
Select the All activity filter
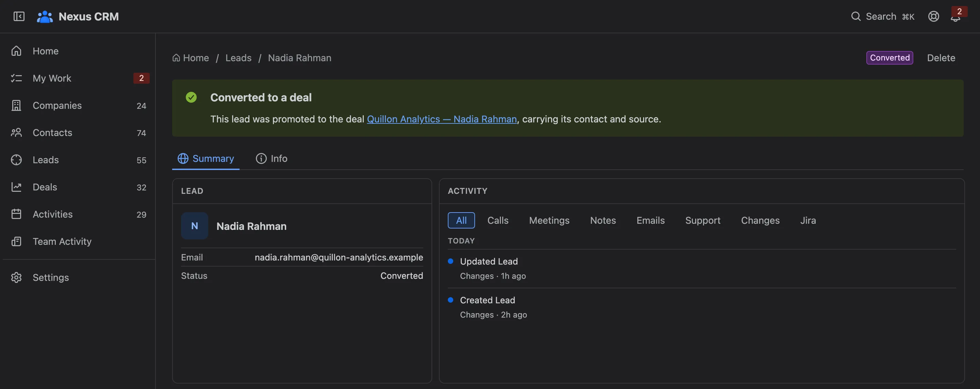pos(461,220)
